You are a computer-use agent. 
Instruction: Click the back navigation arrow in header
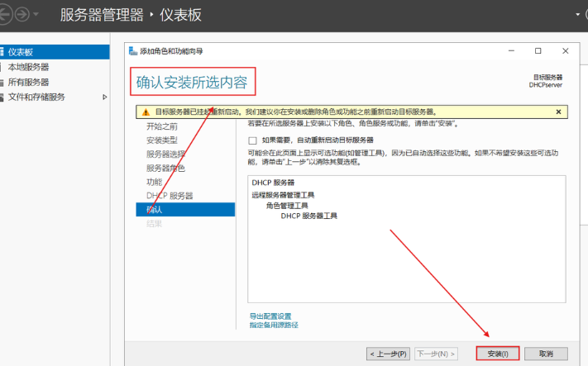point(6,15)
